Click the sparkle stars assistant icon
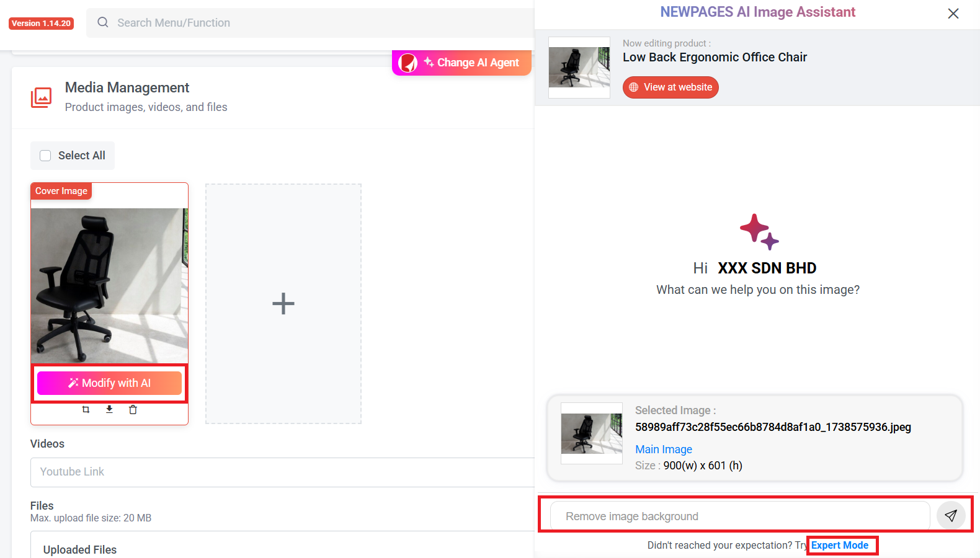980x558 pixels. pyautogui.click(x=759, y=232)
